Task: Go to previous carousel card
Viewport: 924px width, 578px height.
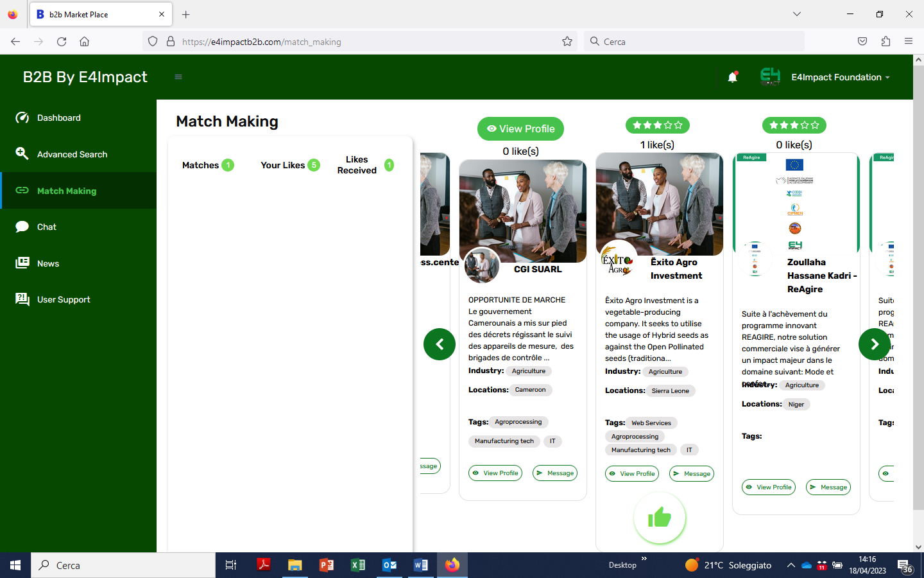Action: click(x=440, y=344)
